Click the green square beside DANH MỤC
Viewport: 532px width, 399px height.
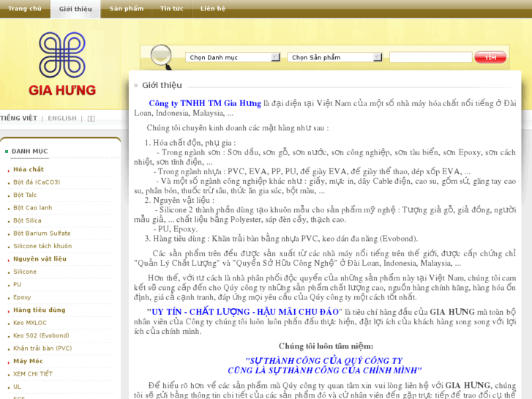[7, 152]
